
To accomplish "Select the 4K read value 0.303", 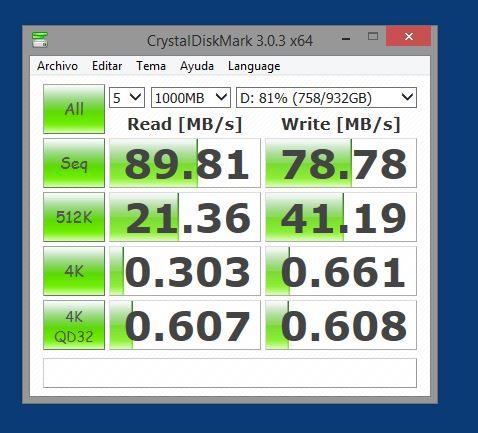I will (x=185, y=271).
